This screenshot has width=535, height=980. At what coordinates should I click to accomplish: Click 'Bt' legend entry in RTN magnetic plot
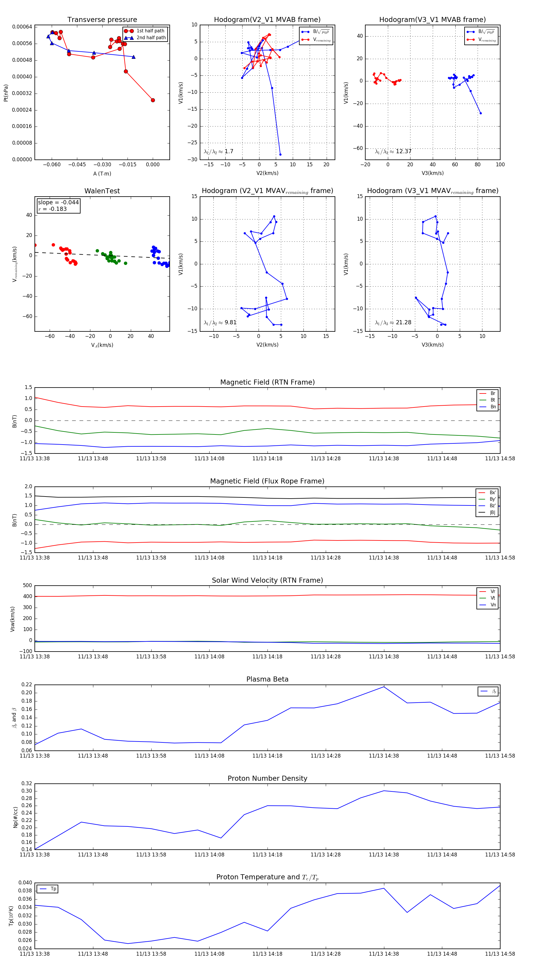[487, 400]
